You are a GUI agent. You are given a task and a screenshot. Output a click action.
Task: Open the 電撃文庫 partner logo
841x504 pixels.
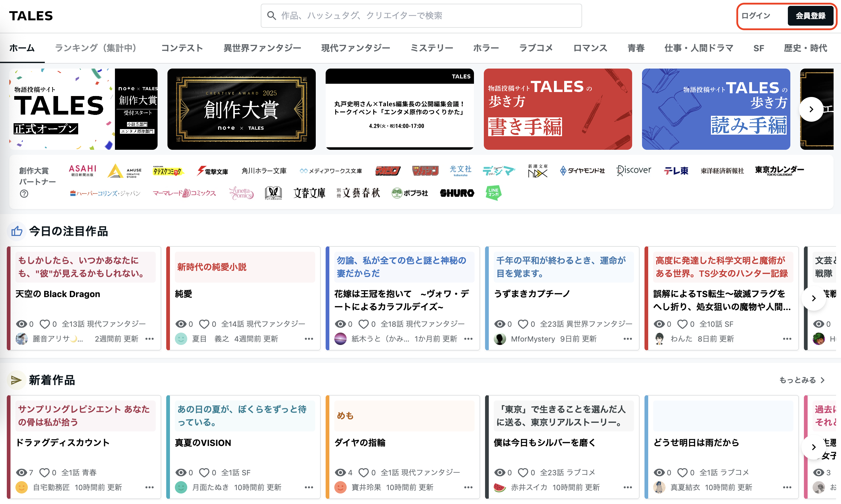[212, 171]
